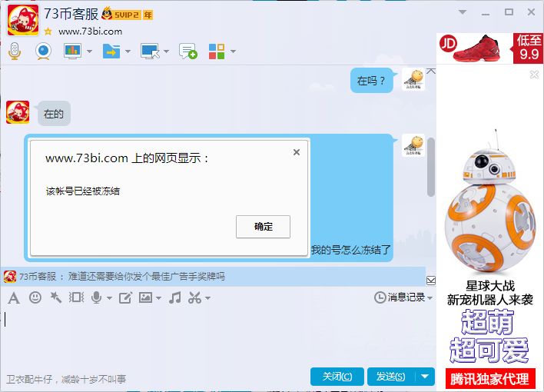The image size is (544, 392).
Task: Click the 73币客服 contact name in title
Action: tap(71, 14)
